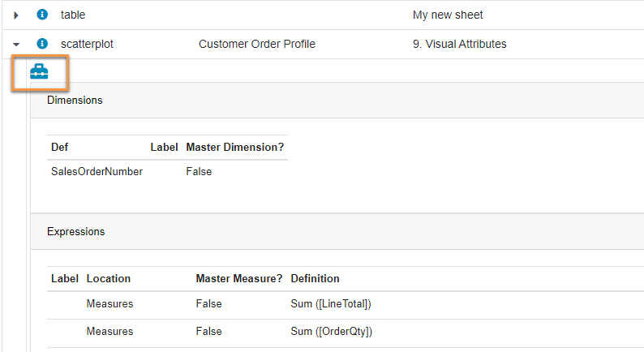644x352 pixels.
Task: Open the My new sheet entry
Action: [448, 15]
